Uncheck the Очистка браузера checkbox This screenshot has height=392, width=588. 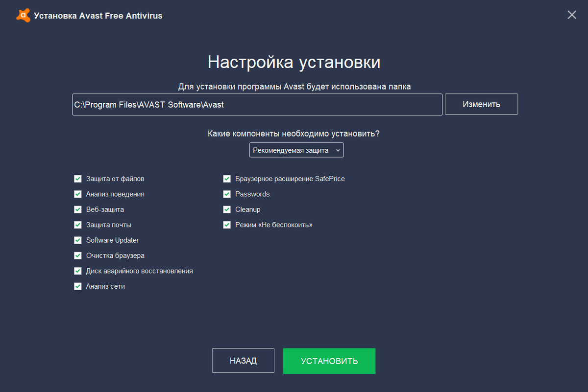[x=77, y=255]
